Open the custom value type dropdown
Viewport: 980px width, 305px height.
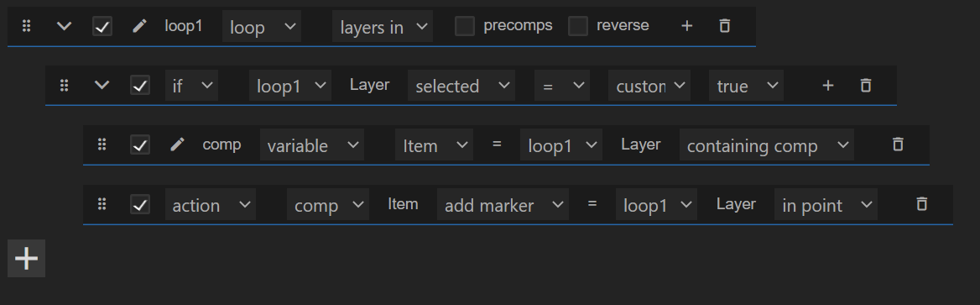coord(649,86)
